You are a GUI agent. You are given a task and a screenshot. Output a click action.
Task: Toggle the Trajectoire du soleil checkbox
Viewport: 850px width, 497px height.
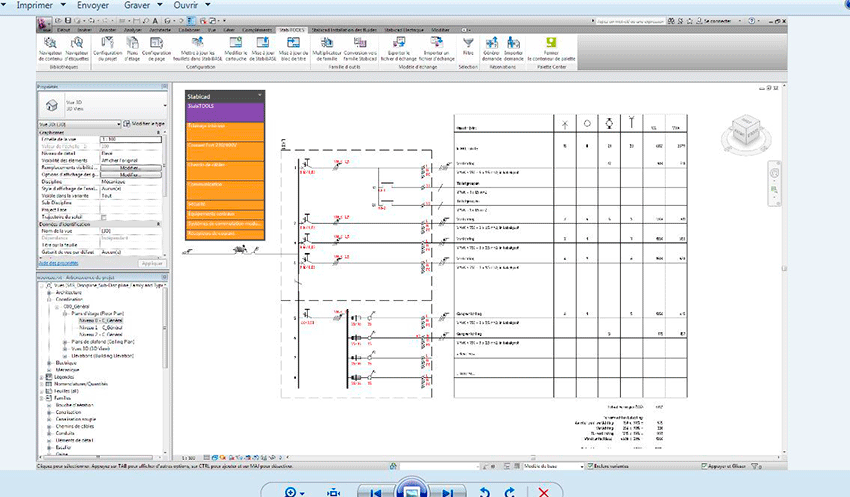tap(104, 217)
